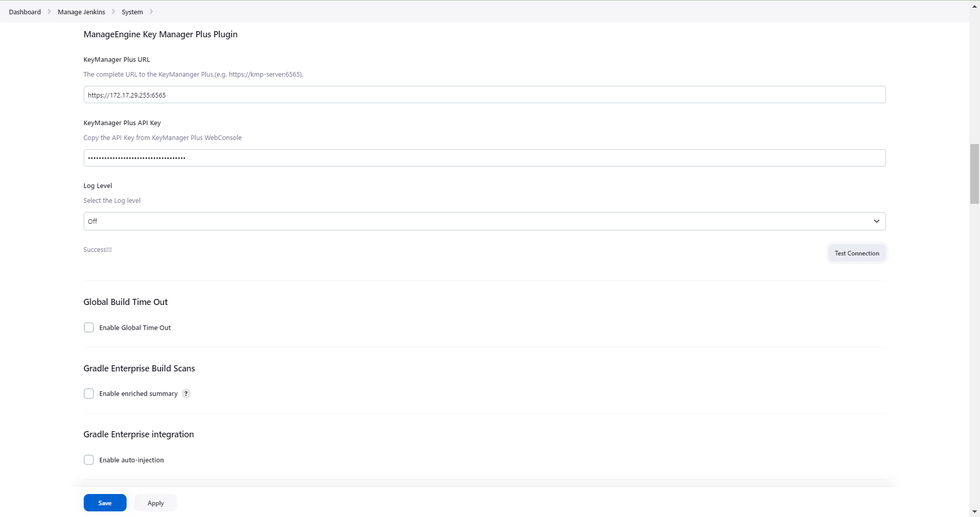Click the 'Log Level' label
This screenshot has height=517, width=980.
[97, 185]
